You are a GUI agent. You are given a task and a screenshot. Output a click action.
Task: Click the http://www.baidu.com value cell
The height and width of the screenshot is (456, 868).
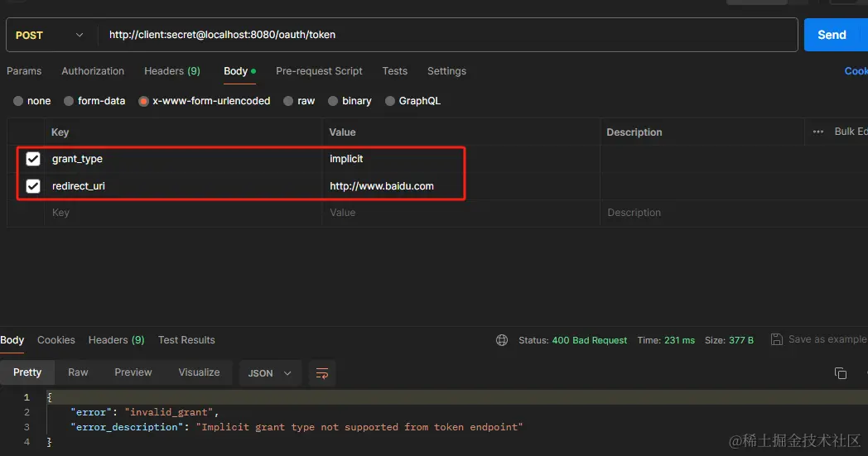(x=461, y=186)
